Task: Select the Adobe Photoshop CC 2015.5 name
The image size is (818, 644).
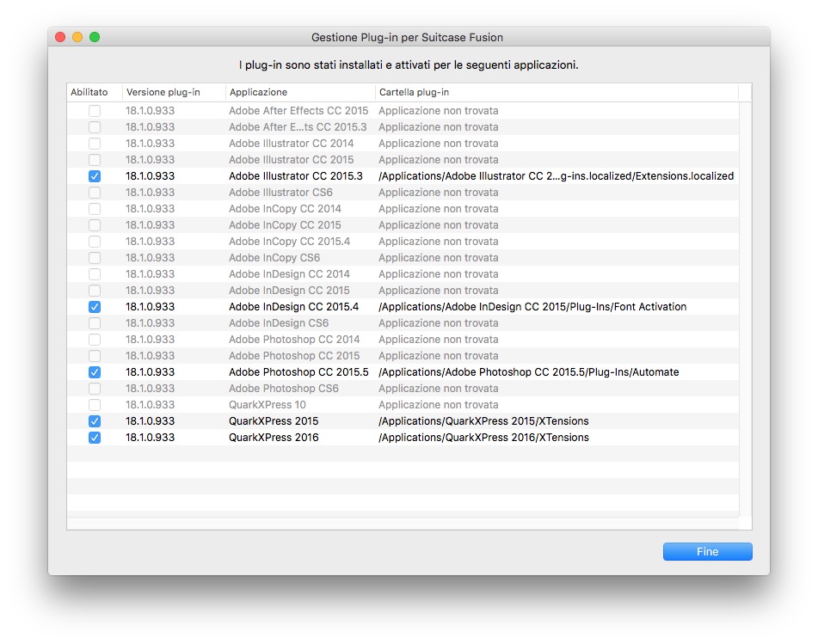Action: click(298, 372)
